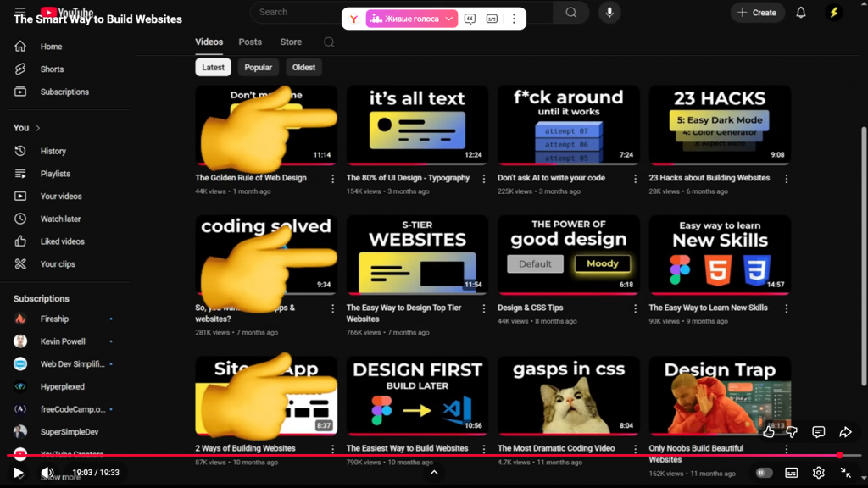The width and height of the screenshot is (868, 488).
Task: Mute the video with the volume icon
Action: [x=47, y=473]
